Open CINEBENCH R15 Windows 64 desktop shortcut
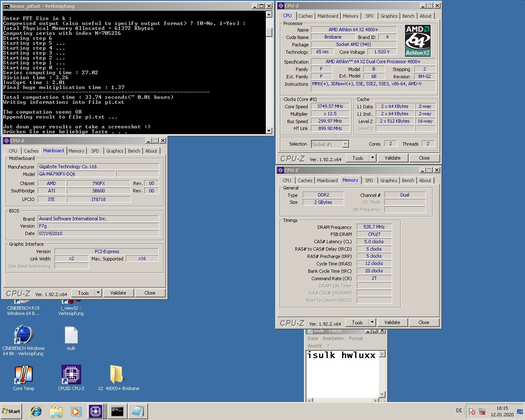 (23, 308)
